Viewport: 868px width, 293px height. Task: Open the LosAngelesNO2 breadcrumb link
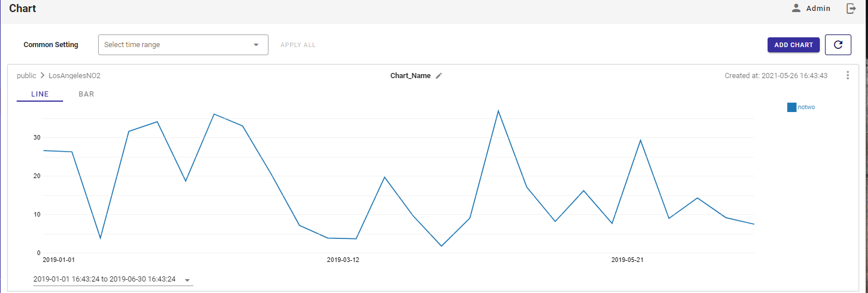[75, 76]
